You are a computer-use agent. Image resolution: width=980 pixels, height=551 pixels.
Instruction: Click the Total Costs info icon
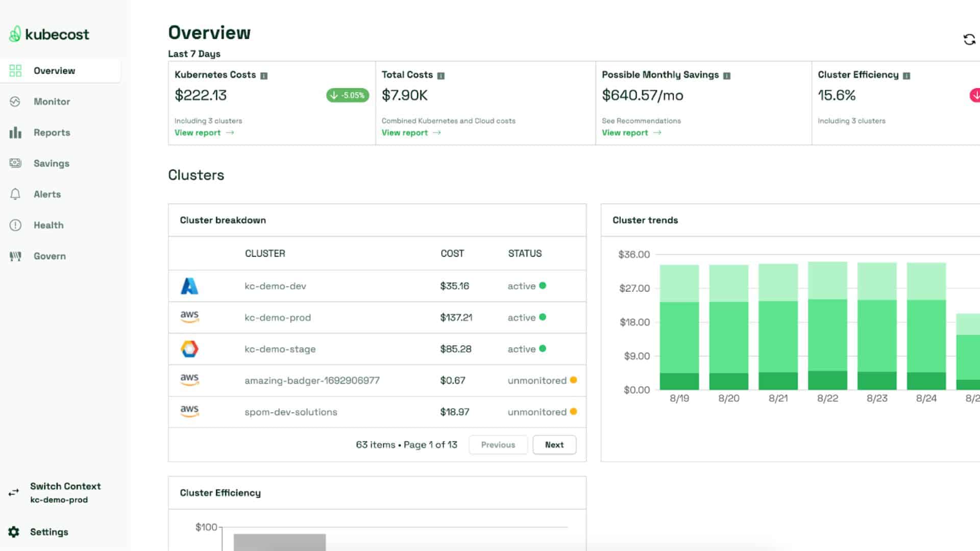pyautogui.click(x=441, y=76)
